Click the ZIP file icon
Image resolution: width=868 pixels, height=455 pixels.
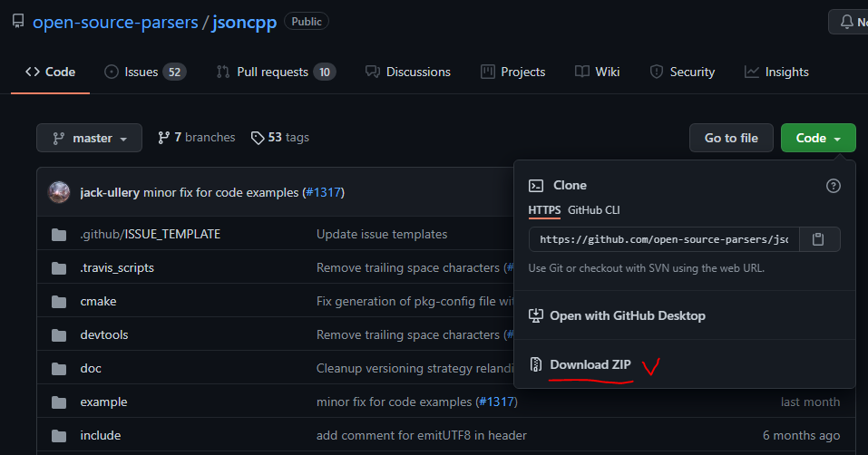[x=536, y=364]
